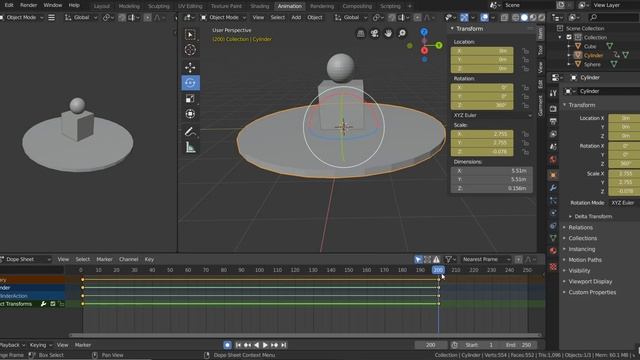The width and height of the screenshot is (640, 360).
Task: Jump to the start frame
Action: 238,345
